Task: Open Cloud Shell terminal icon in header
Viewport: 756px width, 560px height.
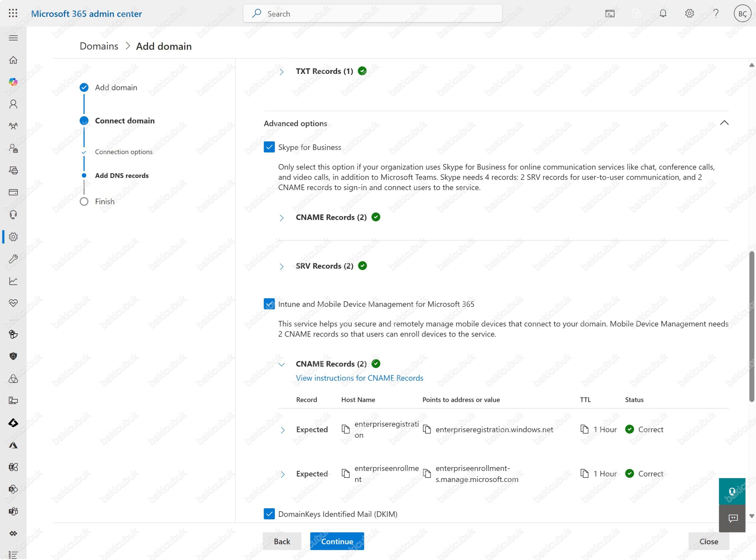Action: (x=610, y=14)
